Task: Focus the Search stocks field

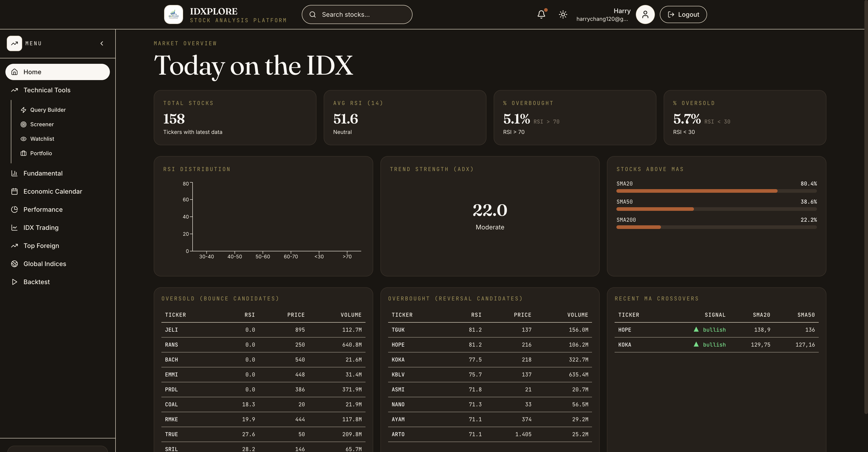Action: (x=357, y=14)
